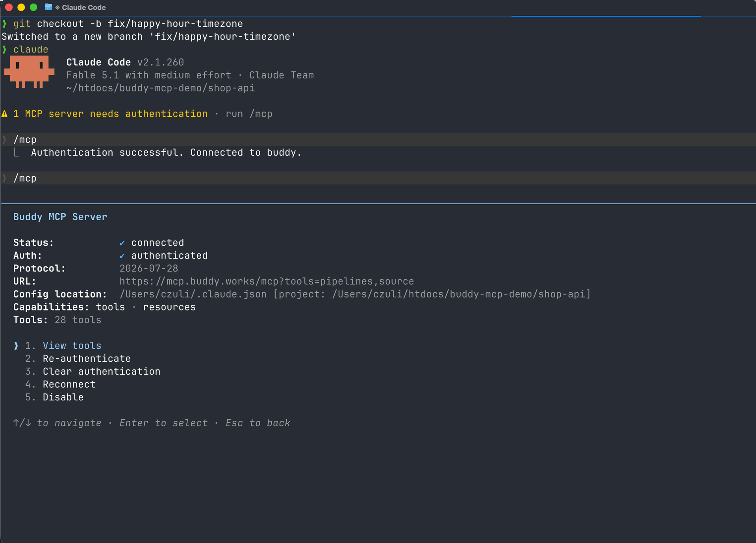Click the selection arrow beside View tools
This screenshot has height=543, width=756.
[x=16, y=346]
